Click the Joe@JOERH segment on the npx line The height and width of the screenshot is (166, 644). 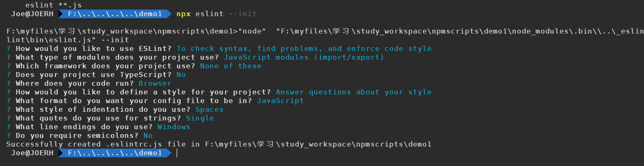pos(32,14)
